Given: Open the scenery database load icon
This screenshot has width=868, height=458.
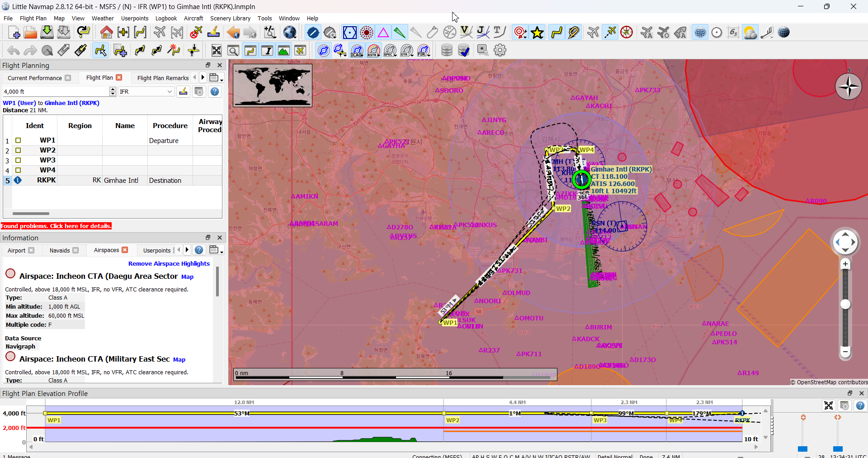Looking at the screenshot, I should pyautogui.click(x=447, y=50).
